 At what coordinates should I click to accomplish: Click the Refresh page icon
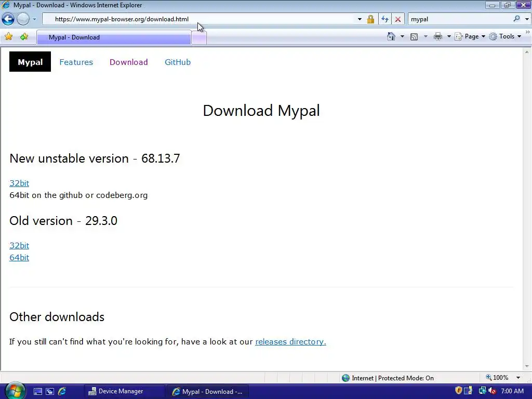tap(385, 19)
